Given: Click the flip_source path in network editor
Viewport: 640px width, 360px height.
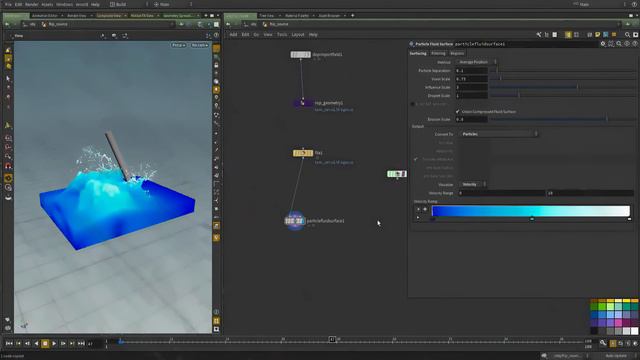Looking at the screenshot, I should (279, 24).
